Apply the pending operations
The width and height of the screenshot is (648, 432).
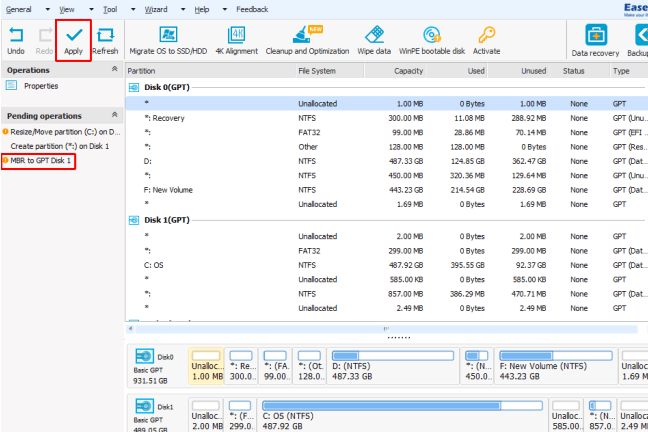[x=73, y=40]
